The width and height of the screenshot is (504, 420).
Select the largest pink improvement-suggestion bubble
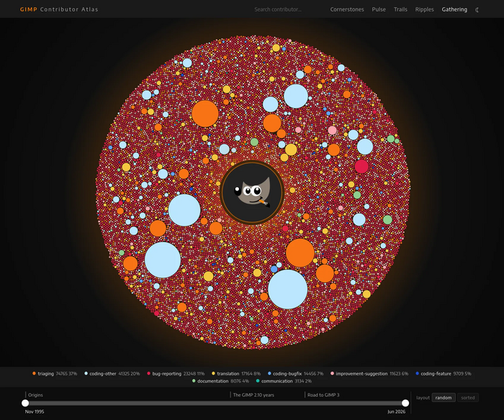[332, 130]
